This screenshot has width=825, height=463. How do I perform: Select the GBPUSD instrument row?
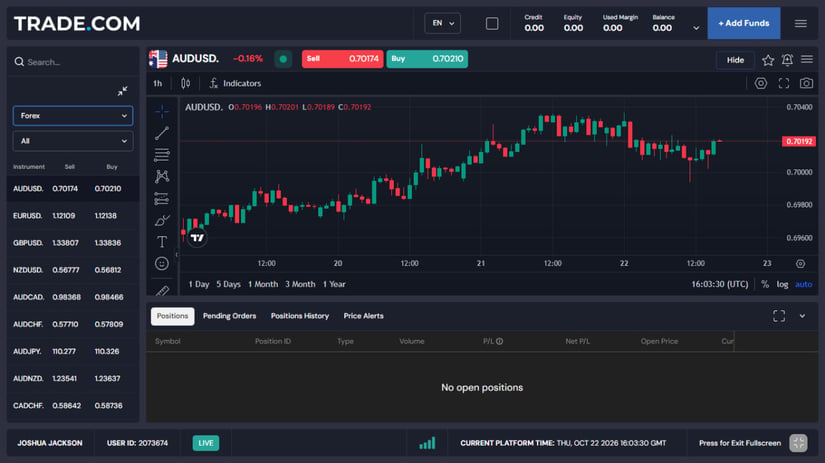coord(73,243)
